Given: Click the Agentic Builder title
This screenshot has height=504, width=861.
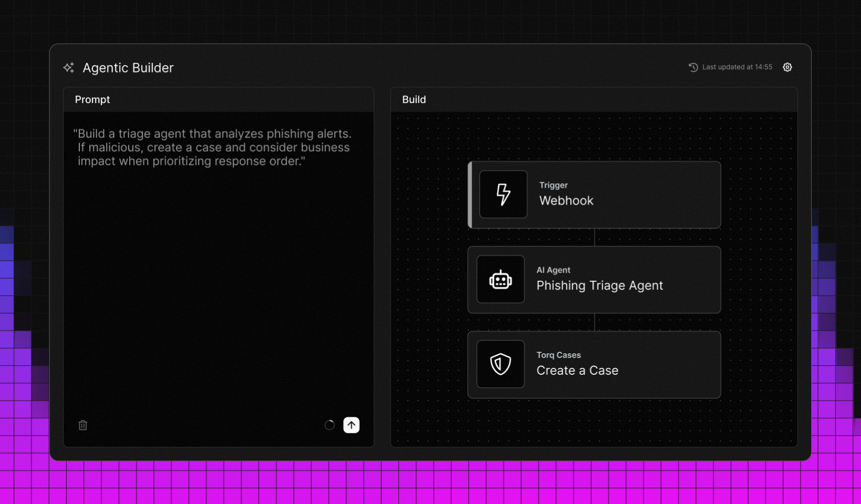Looking at the screenshot, I should click(128, 68).
